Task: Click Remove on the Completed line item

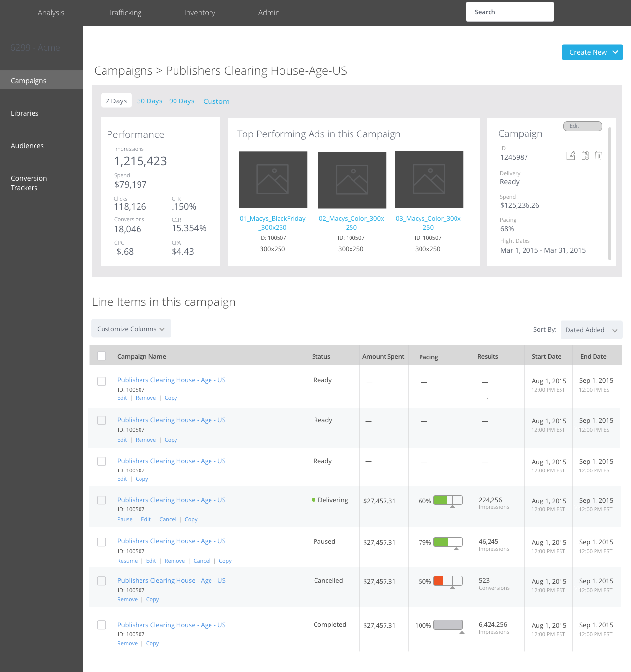Action: (127, 643)
